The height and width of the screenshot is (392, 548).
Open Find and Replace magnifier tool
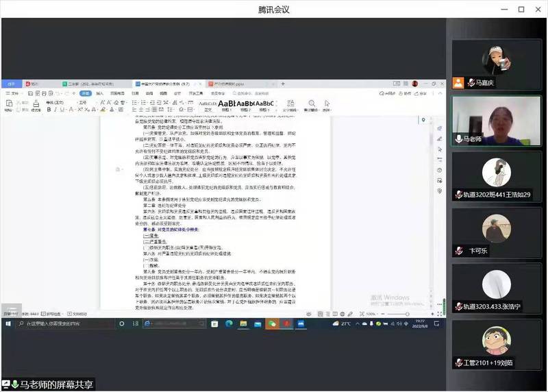coord(311,103)
